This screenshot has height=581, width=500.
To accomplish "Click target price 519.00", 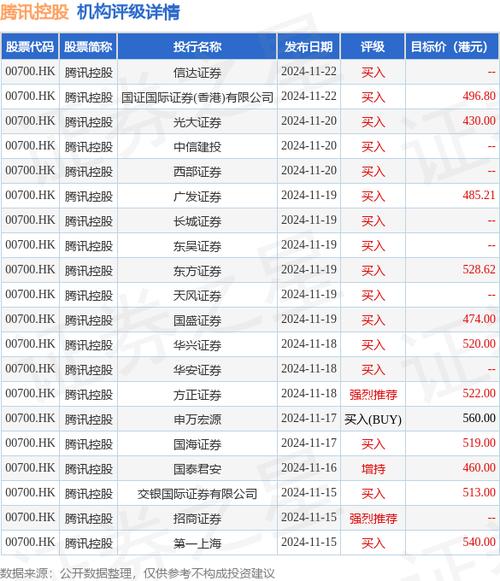I will coord(479,443).
